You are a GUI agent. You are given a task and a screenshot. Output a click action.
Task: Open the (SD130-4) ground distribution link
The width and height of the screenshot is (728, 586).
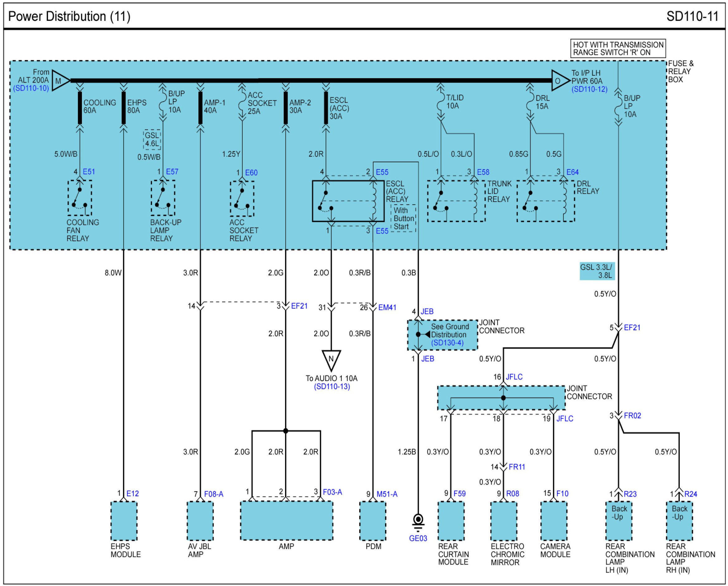click(447, 343)
